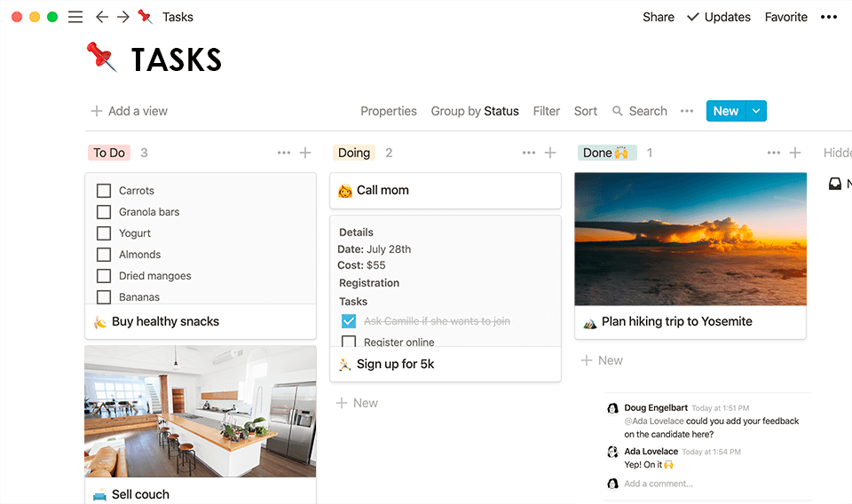Open the Sign up for 5k card title
The height and width of the screenshot is (504, 852).
(x=396, y=364)
